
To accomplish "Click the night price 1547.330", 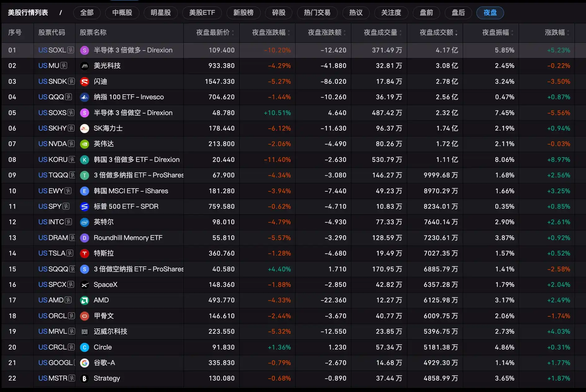I will (220, 82).
